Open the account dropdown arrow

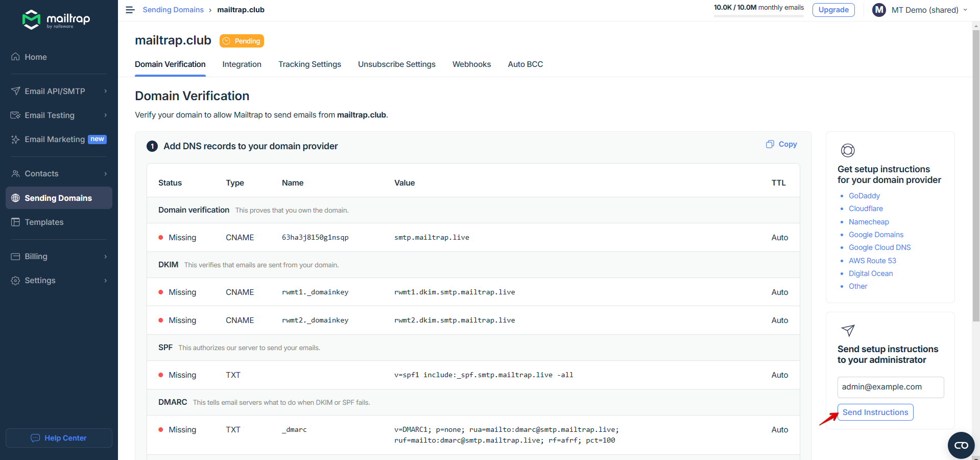965,10
